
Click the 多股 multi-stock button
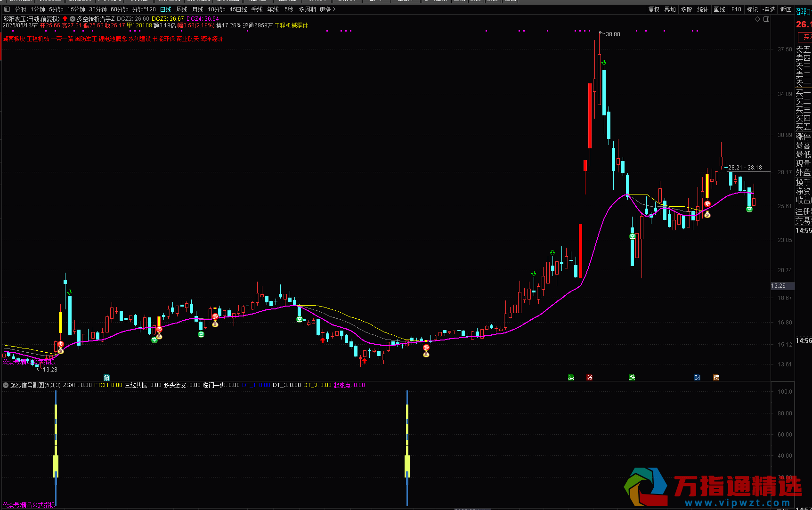[x=686, y=9]
